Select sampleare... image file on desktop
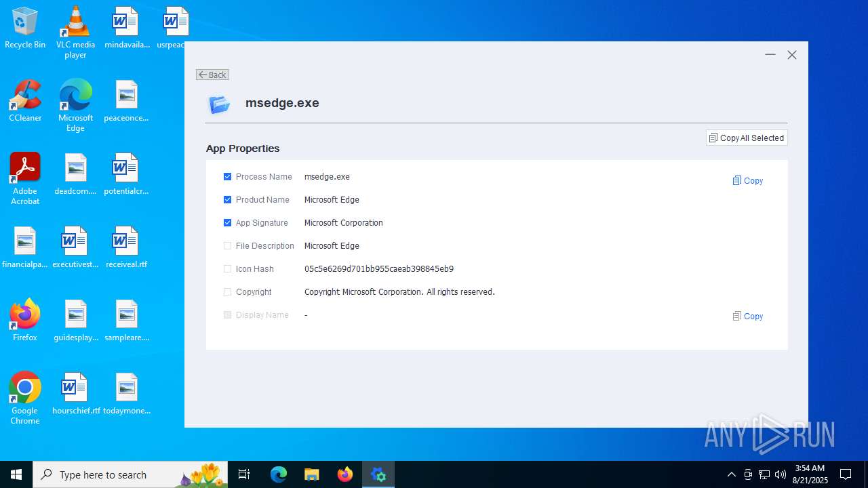868x488 pixels. coord(126,321)
